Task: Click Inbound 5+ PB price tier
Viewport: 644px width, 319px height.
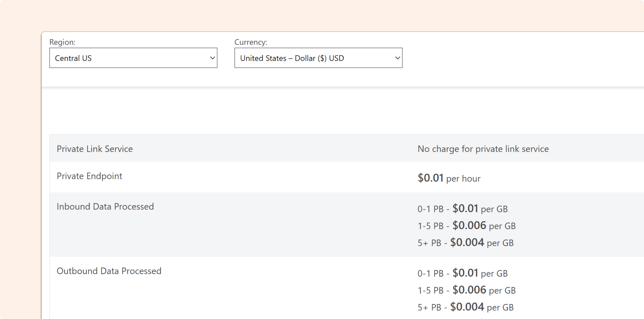Action: click(465, 243)
